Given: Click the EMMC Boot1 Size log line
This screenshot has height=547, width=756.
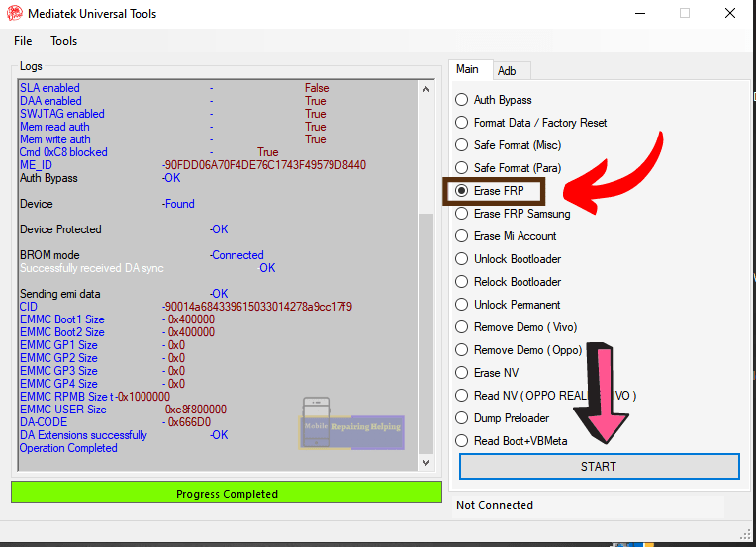Looking at the screenshot, I should click(x=117, y=319).
